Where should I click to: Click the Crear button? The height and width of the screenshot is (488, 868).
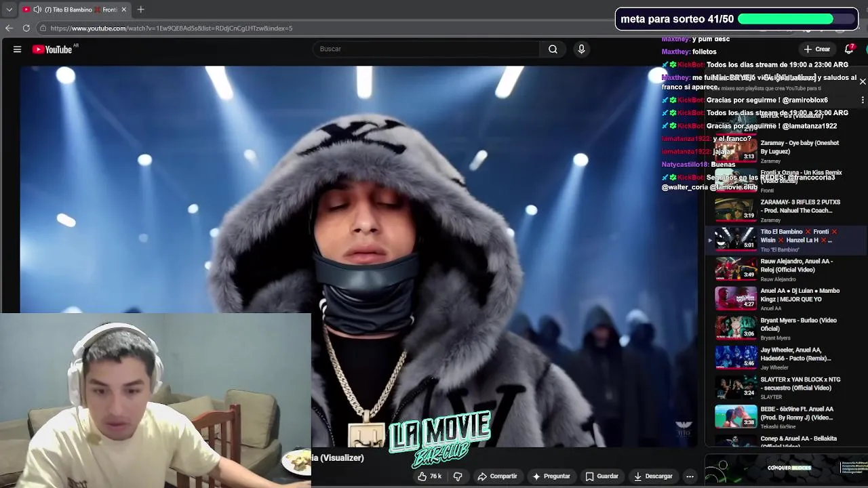click(x=816, y=49)
